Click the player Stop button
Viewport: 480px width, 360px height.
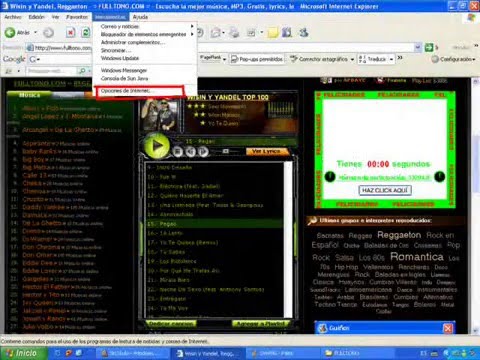[x=178, y=152]
